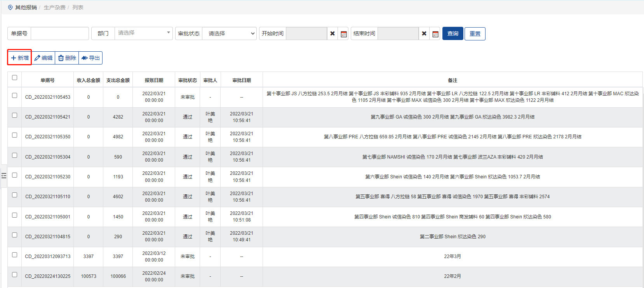The width and height of the screenshot is (644, 288).
Task: Toggle the left sidebar collapse handle
Action: 4,176
